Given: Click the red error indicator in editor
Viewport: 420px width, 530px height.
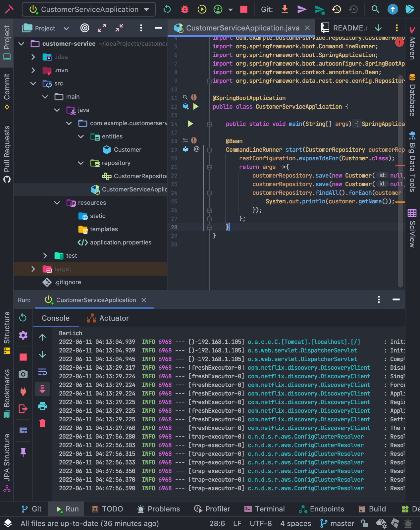Looking at the screenshot, I should (x=399, y=42).
